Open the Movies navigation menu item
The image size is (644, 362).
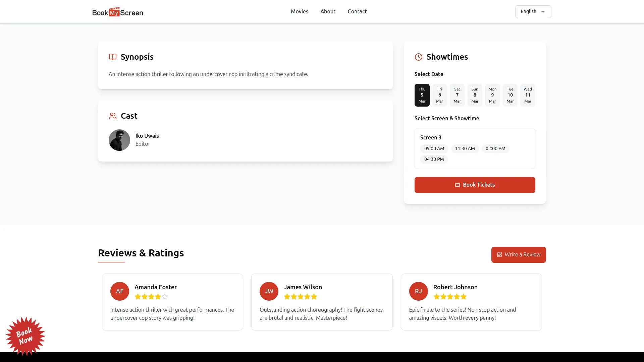300,11
